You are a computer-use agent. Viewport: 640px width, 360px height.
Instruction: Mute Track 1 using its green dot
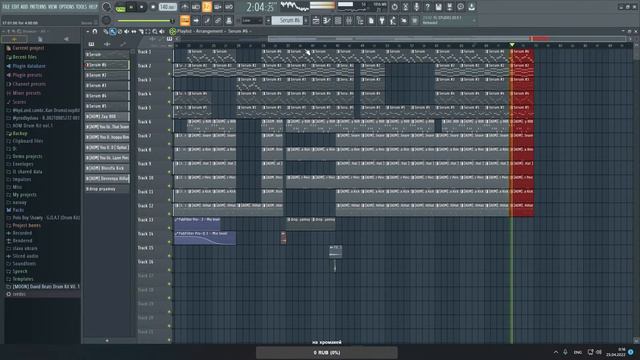169,60
